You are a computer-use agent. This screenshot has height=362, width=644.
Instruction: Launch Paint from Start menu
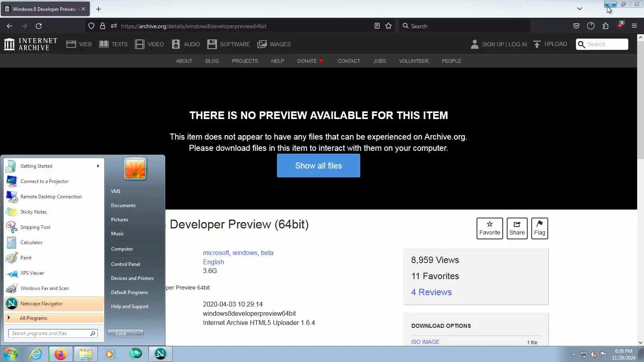[54, 258]
